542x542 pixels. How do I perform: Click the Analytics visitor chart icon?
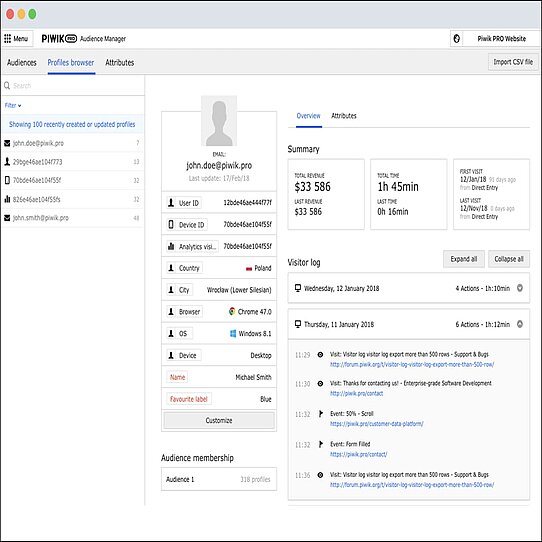(x=171, y=246)
